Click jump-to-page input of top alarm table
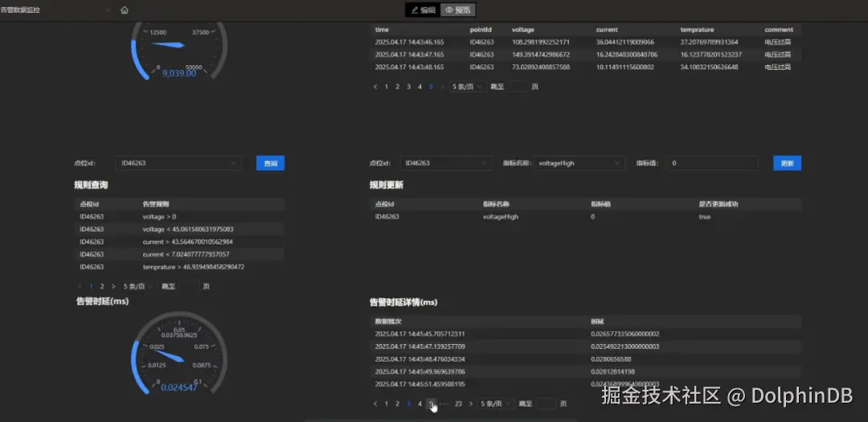Screen dimensions: 868x422 tap(518, 87)
